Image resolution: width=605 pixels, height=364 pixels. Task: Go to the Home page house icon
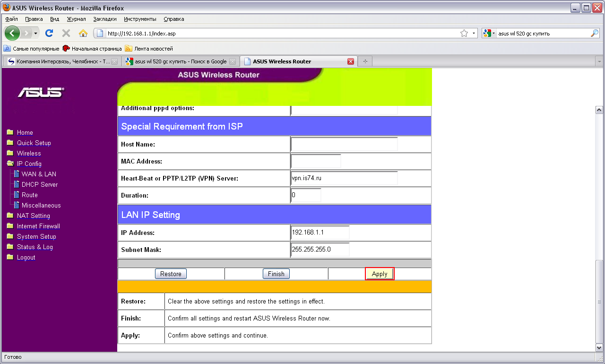pyautogui.click(x=83, y=34)
